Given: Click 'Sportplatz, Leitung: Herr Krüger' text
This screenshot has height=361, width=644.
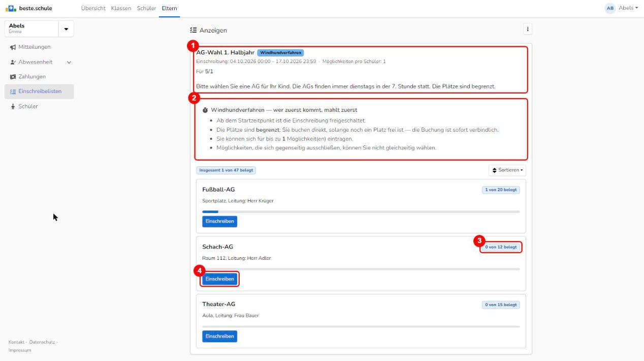Looking at the screenshot, I should click(x=238, y=201).
